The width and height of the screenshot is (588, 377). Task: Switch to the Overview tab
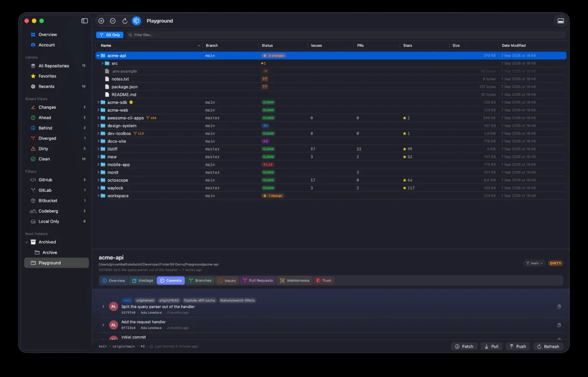[x=114, y=281]
